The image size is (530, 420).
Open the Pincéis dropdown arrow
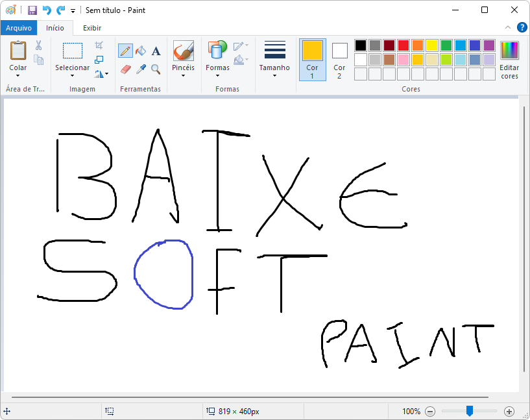[183, 76]
